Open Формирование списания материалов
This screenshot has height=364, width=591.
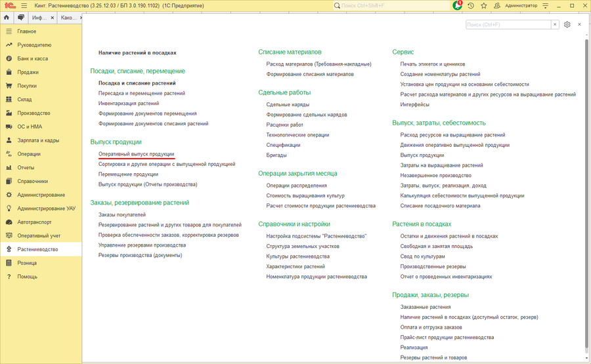(310, 74)
